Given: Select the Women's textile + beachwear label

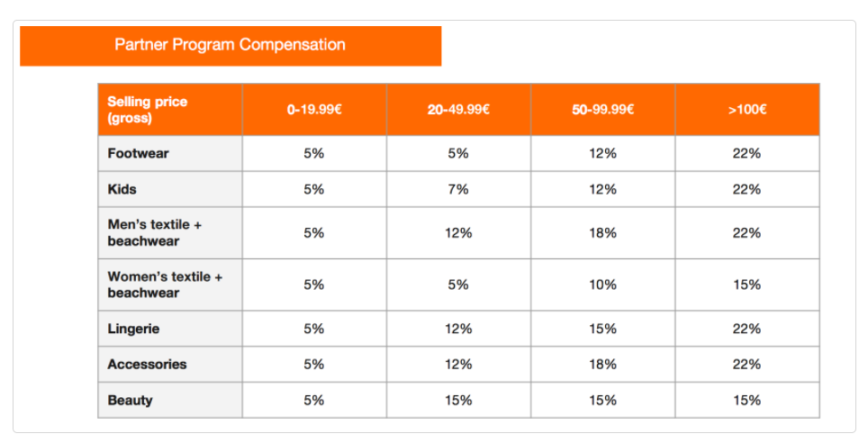Looking at the screenshot, I should 164,285.
